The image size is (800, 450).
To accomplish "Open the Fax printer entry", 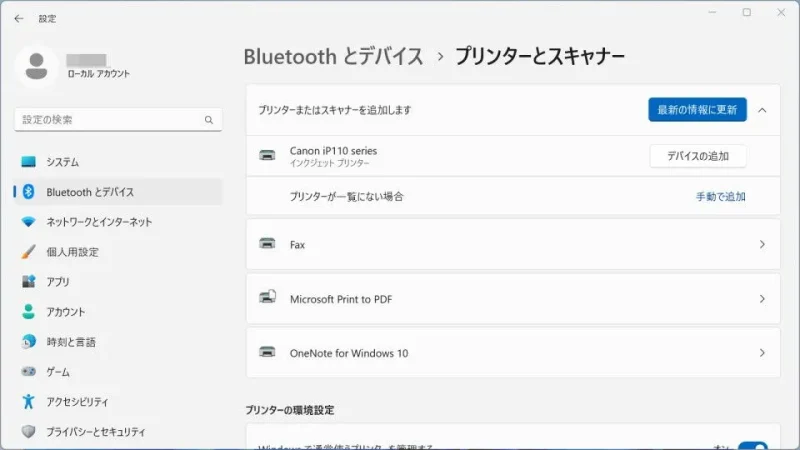I will pos(512,244).
